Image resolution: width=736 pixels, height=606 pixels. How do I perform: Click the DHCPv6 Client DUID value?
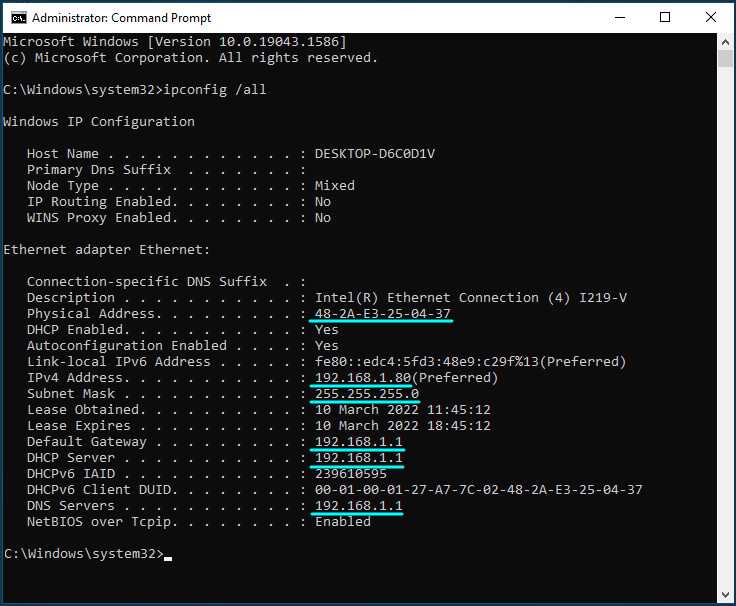tap(478, 489)
